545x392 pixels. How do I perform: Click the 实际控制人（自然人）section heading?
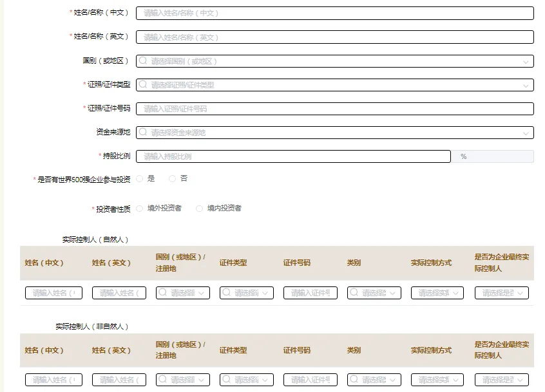(95, 239)
